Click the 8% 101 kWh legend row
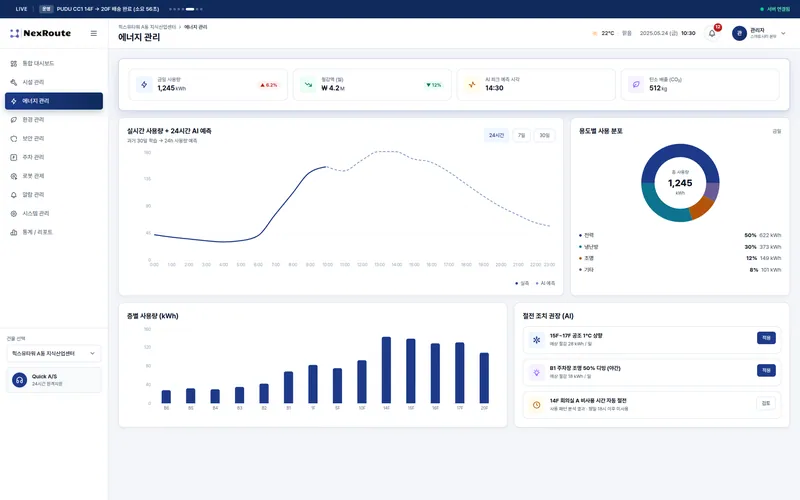The height and width of the screenshot is (500, 800). 680,270
